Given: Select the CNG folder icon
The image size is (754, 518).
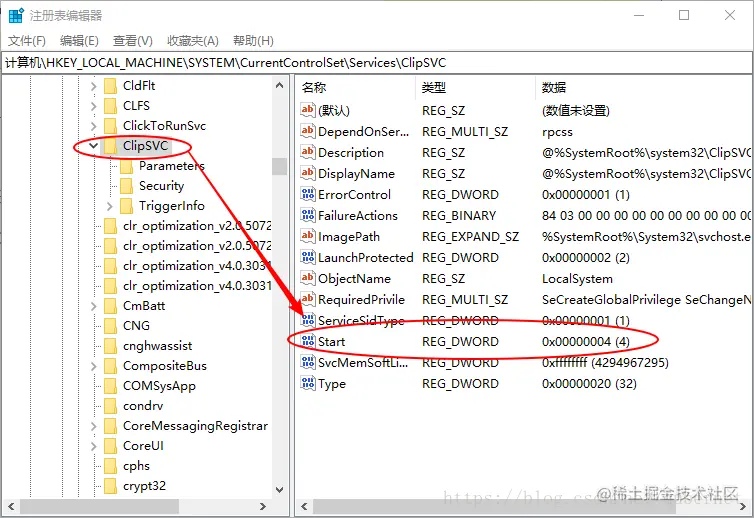Looking at the screenshot, I should [x=111, y=326].
